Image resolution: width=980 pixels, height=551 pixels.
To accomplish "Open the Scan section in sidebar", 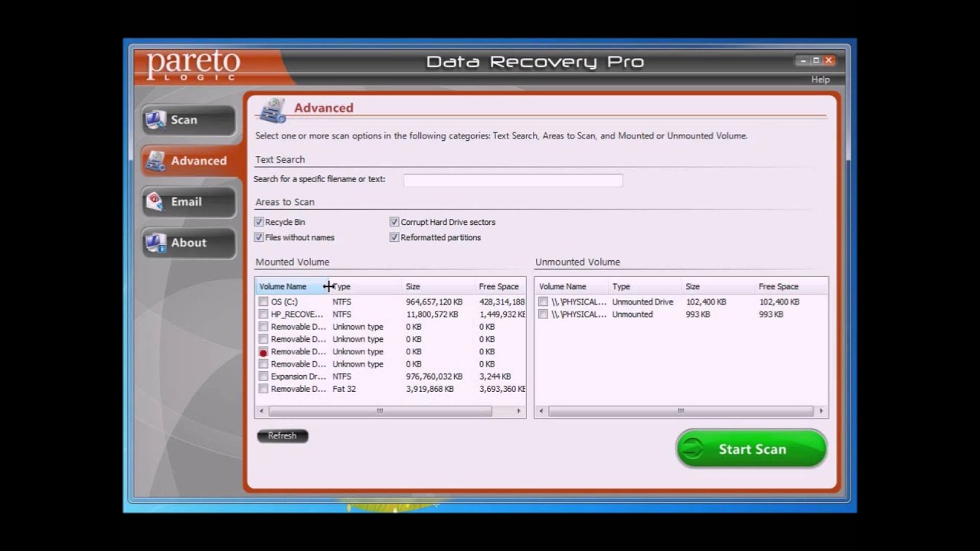I will coord(188,120).
